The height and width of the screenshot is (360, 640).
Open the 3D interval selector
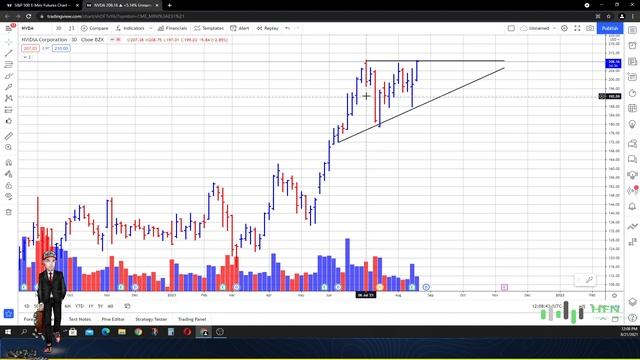pos(59,28)
